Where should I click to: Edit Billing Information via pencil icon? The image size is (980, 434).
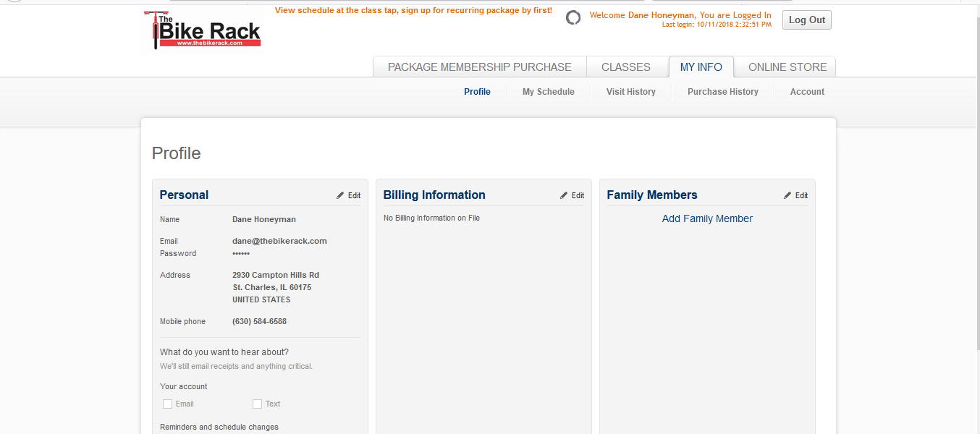(565, 195)
